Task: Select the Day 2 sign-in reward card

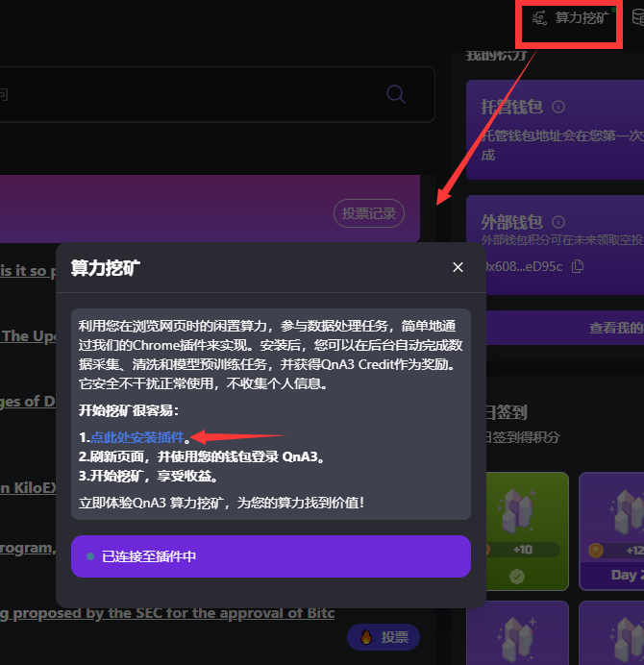Action: [x=611, y=531]
